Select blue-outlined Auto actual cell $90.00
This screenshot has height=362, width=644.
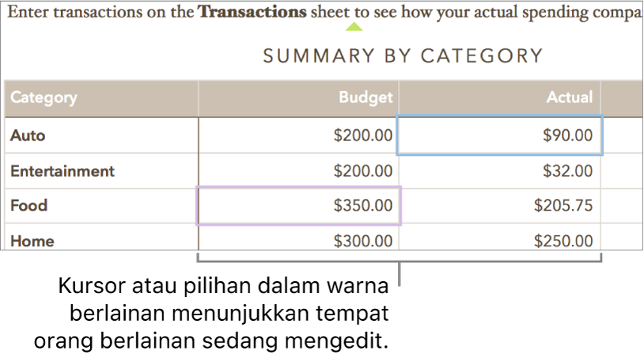(x=499, y=135)
